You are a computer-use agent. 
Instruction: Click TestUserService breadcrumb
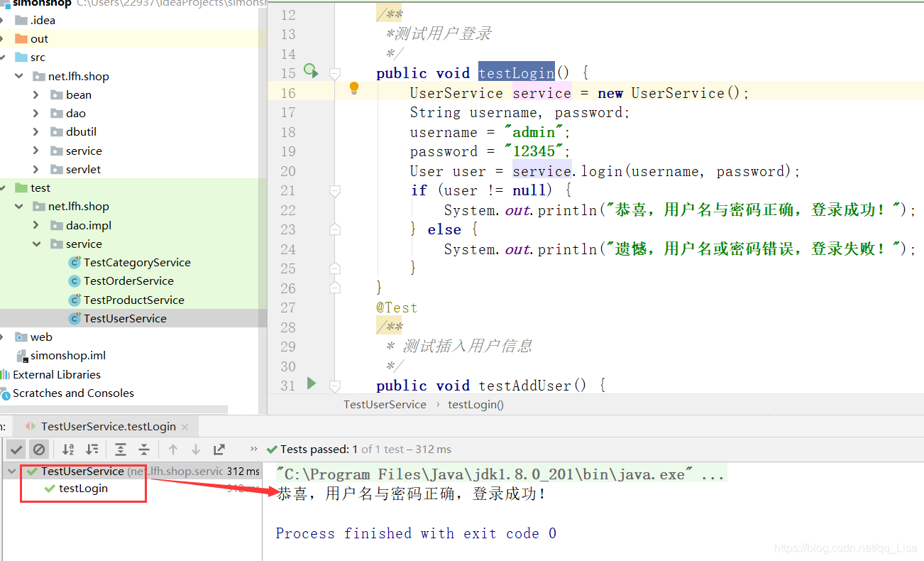[x=385, y=404]
